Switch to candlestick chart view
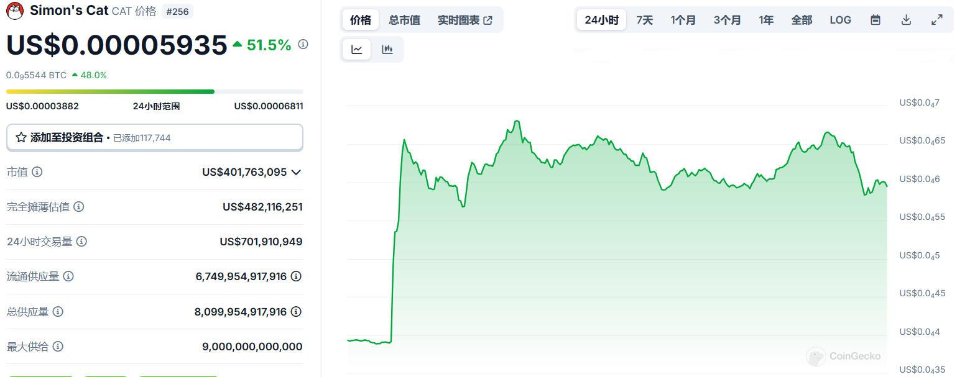 (387, 50)
